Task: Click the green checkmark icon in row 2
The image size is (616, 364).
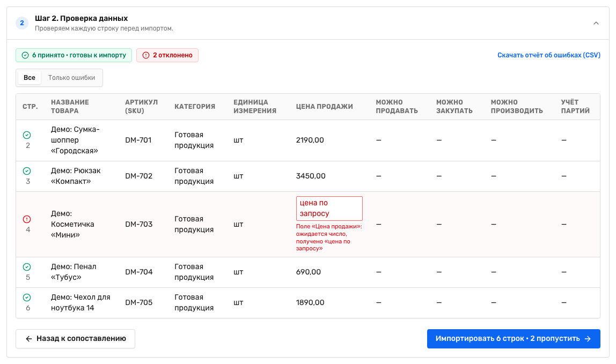Action: click(27, 135)
